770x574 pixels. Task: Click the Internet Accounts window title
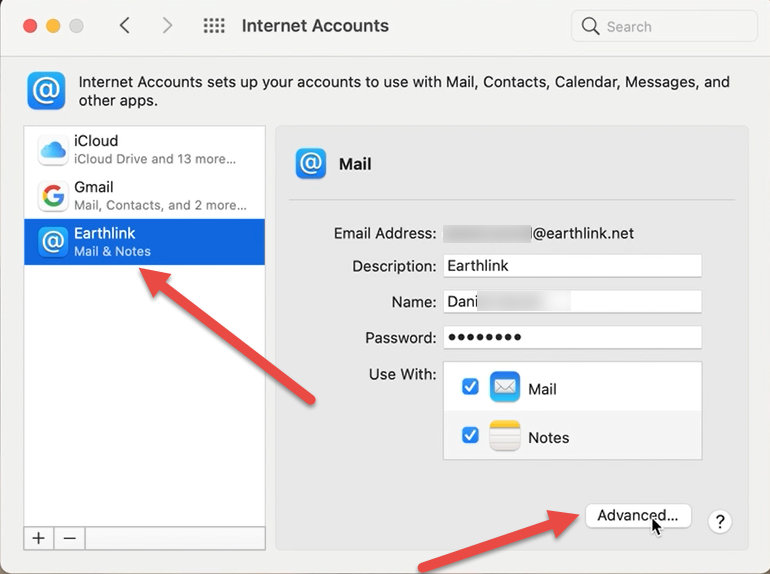coord(315,26)
